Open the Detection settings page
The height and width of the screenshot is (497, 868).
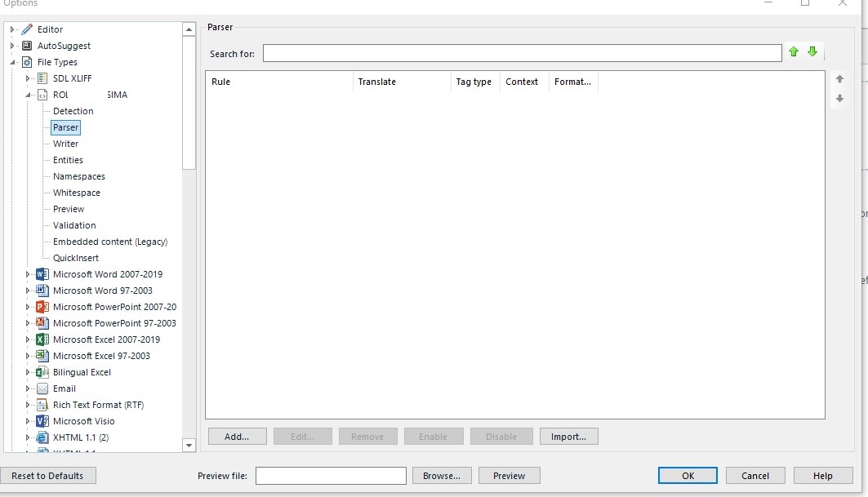(73, 111)
